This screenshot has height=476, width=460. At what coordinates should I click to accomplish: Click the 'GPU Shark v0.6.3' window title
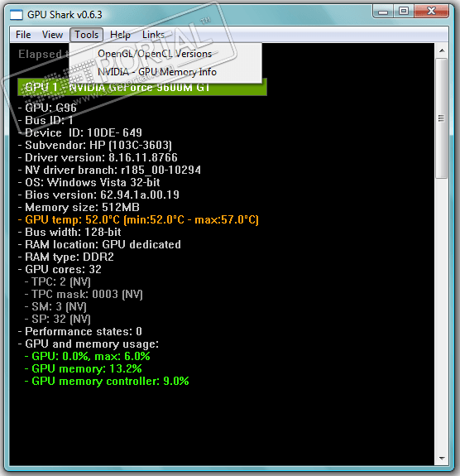pyautogui.click(x=65, y=15)
